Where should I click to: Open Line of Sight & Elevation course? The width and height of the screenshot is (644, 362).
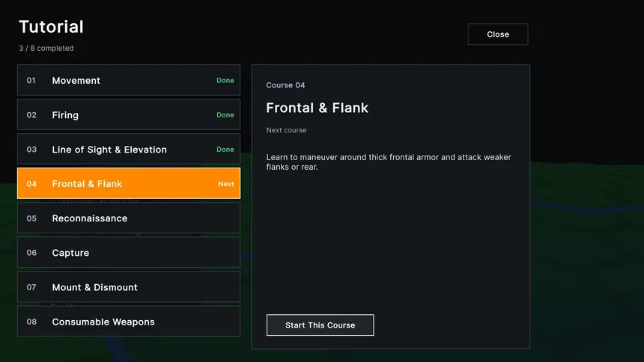129,149
